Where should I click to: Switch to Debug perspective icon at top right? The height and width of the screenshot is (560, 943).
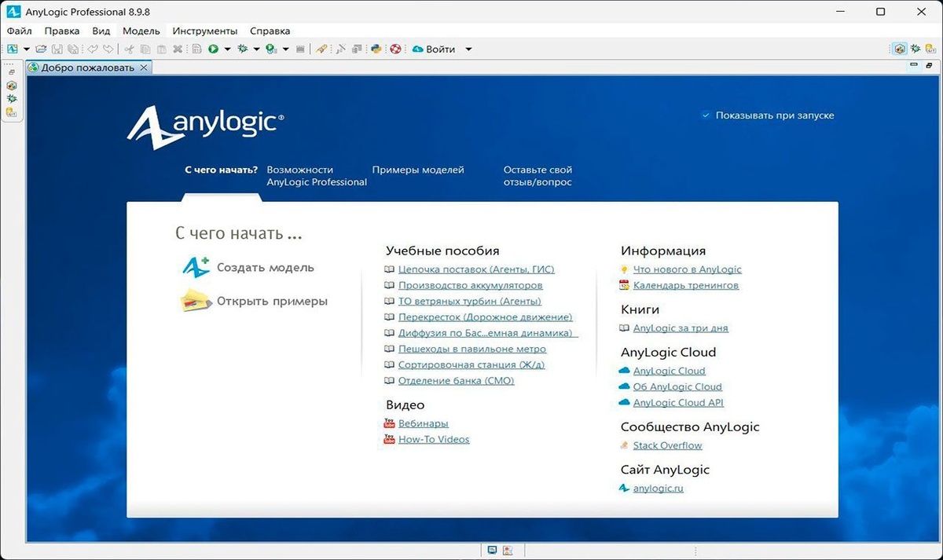(x=915, y=49)
